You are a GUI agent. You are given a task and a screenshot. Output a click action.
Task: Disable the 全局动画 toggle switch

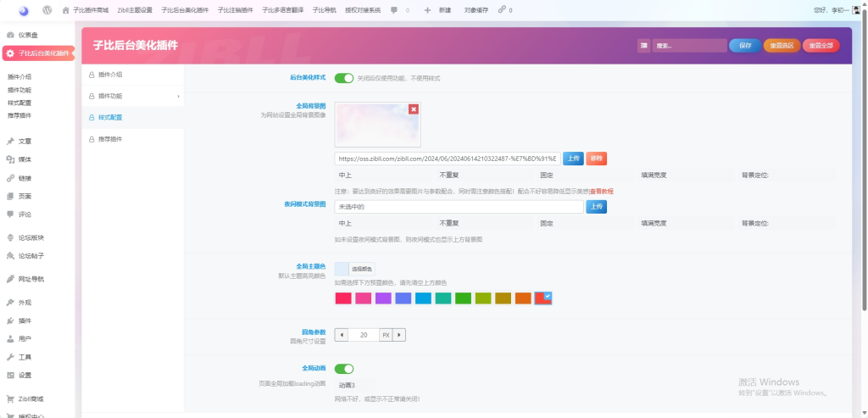click(343, 369)
